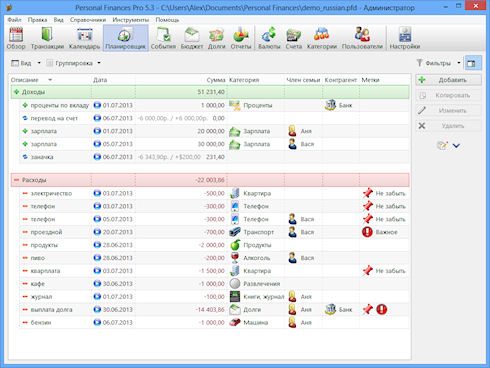Click the Банк icon in проценты row

click(x=330, y=105)
